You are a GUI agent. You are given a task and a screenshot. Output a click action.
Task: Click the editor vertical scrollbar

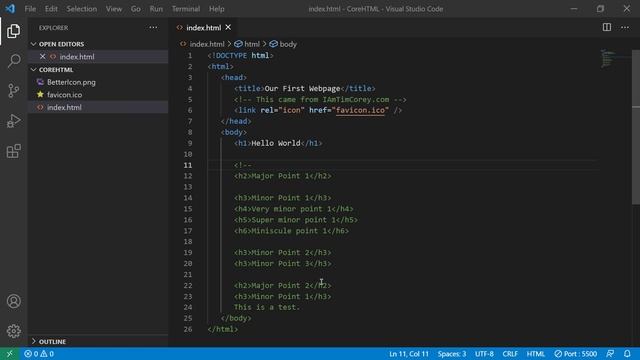636,127
